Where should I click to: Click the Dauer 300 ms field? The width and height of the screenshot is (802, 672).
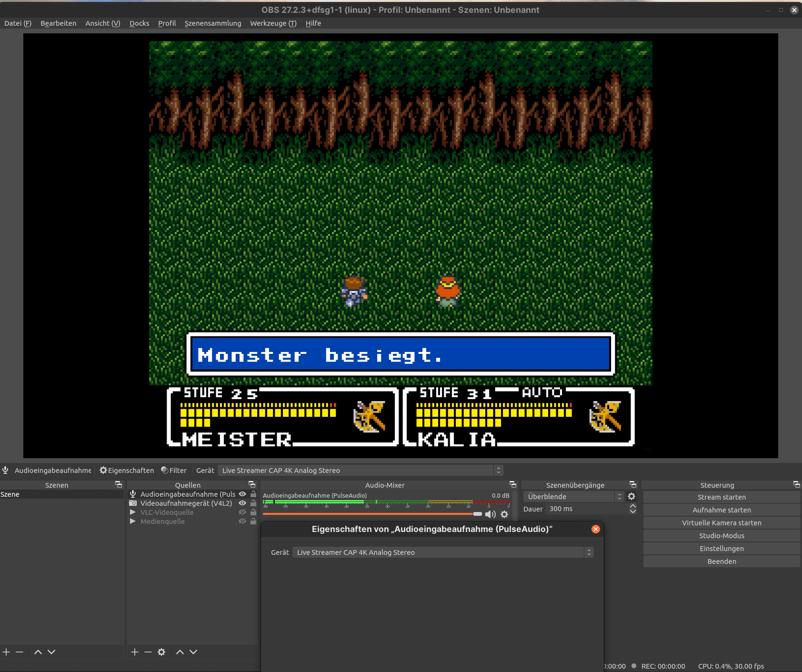click(x=587, y=509)
